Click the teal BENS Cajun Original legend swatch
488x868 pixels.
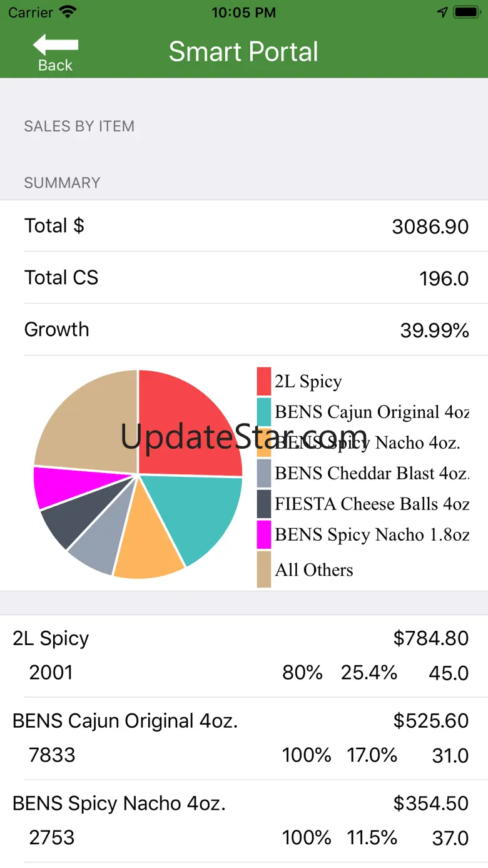[264, 412]
